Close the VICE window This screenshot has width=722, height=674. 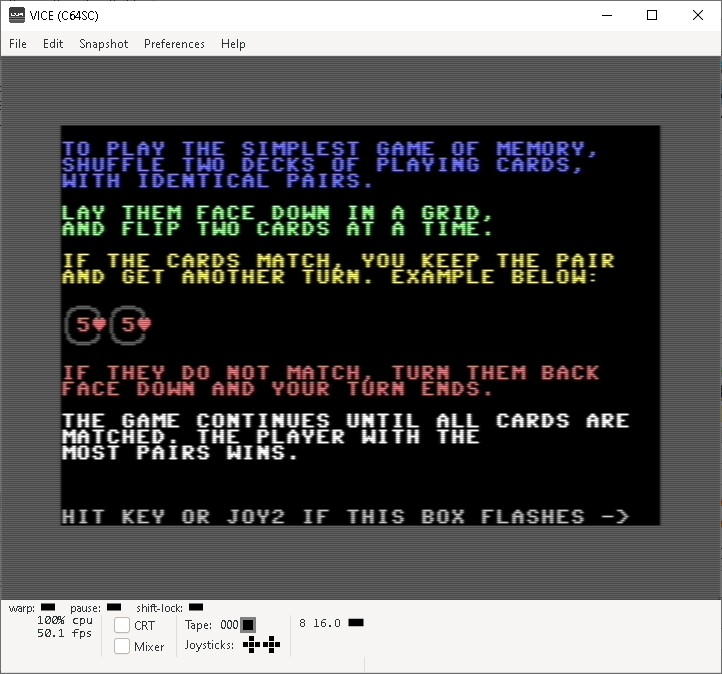[698, 15]
